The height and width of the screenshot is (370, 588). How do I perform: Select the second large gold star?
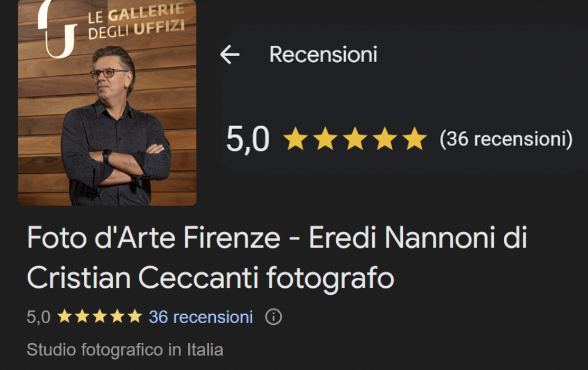point(325,139)
